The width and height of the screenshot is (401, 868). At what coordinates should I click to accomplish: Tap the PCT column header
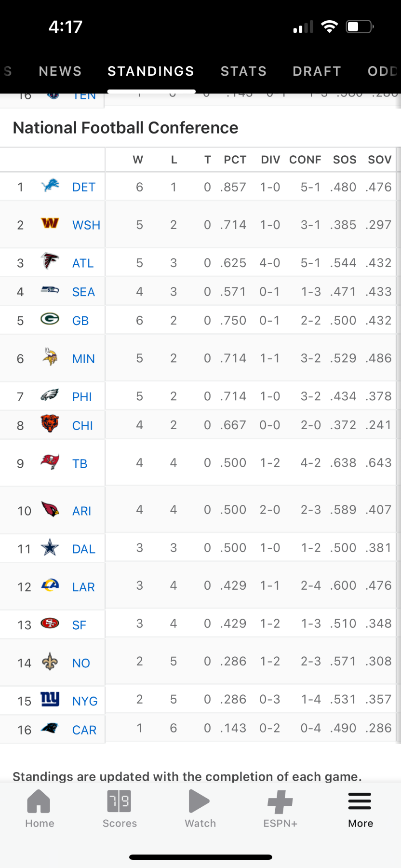(x=235, y=160)
